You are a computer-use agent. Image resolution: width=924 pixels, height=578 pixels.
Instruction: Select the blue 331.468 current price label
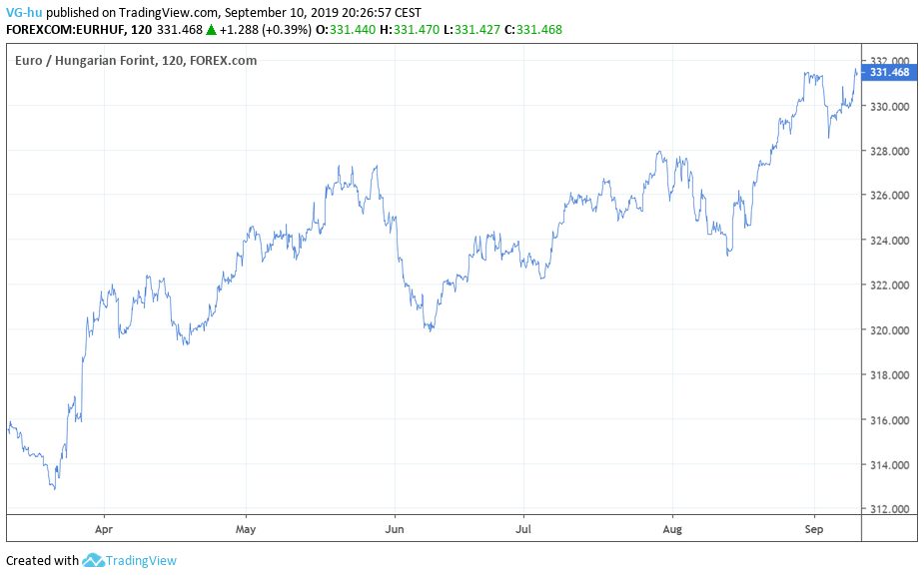tap(888, 72)
